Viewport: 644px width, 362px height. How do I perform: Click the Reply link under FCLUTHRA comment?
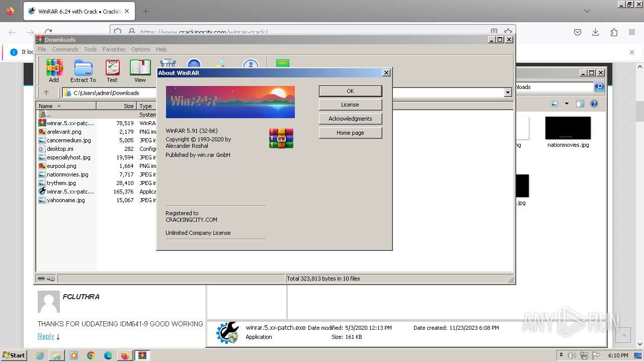pyautogui.click(x=46, y=336)
